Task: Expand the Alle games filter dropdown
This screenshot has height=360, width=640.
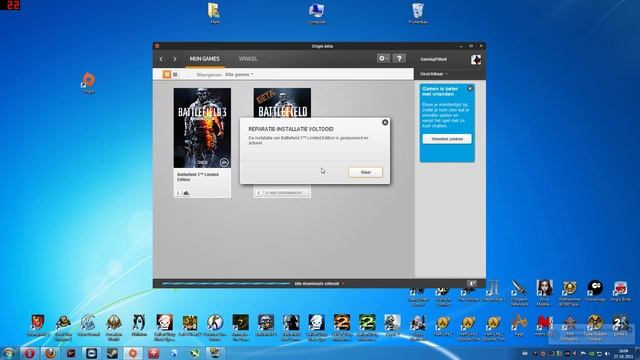Action: [239, 74]
